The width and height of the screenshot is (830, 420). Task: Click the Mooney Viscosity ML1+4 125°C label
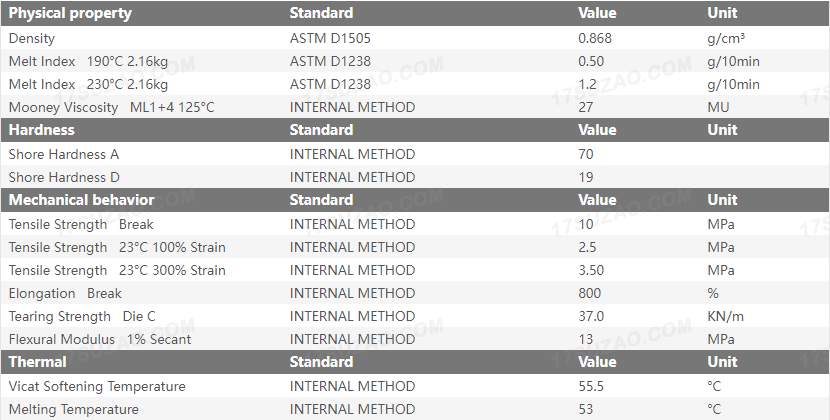coord(111,107)
